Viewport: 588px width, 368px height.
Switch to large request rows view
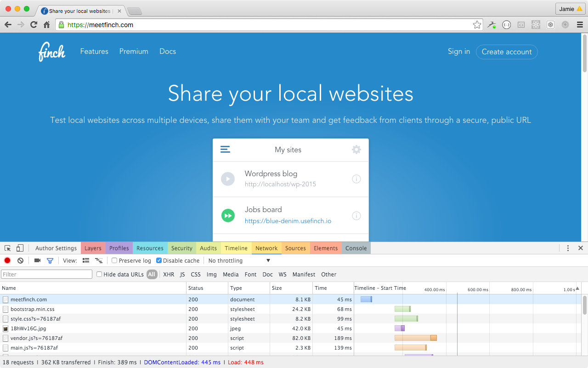pyautogui.click(x=86, y=260)
